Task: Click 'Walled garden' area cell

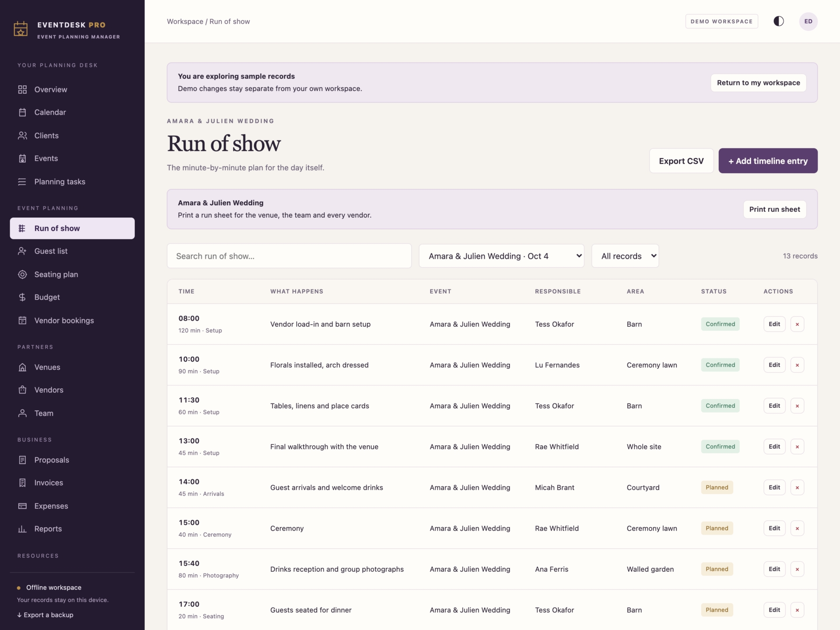Action: pos(650,569)
